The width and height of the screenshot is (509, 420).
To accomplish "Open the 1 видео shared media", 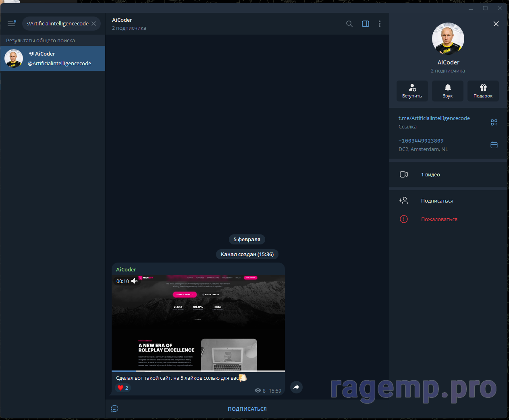I will pos(430,174).
